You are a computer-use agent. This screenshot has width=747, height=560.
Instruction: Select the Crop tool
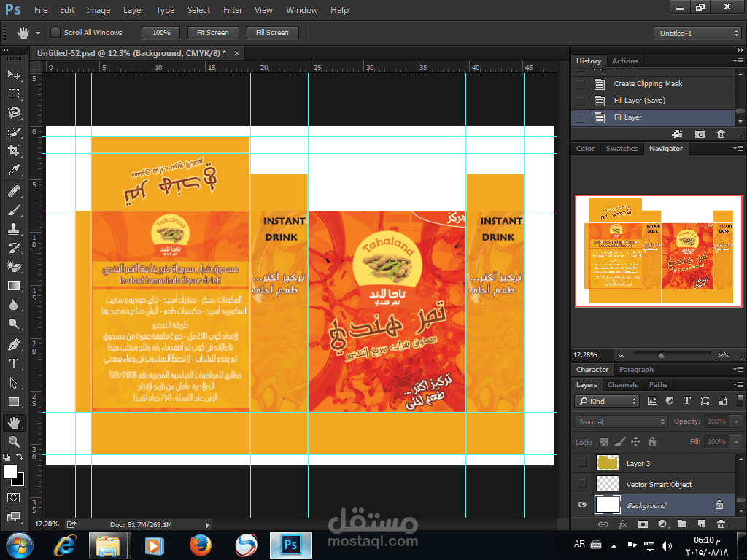point(14,151)
